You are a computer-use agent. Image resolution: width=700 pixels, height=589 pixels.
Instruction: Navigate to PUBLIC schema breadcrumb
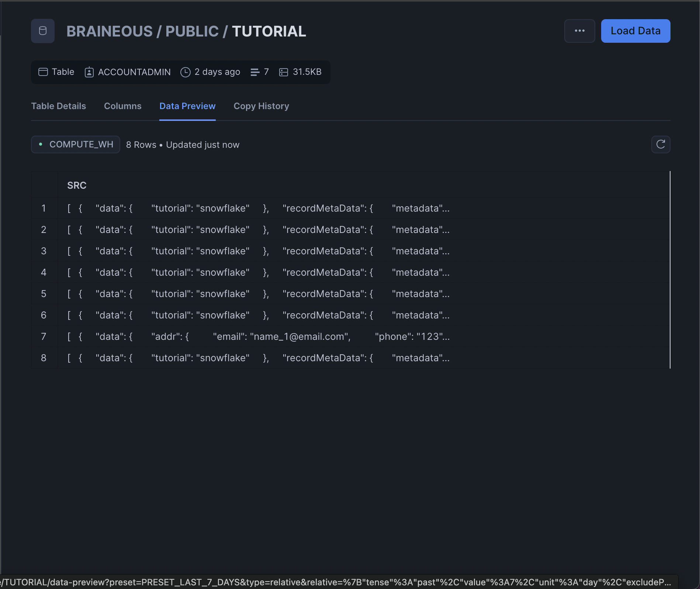coord(192,31)
